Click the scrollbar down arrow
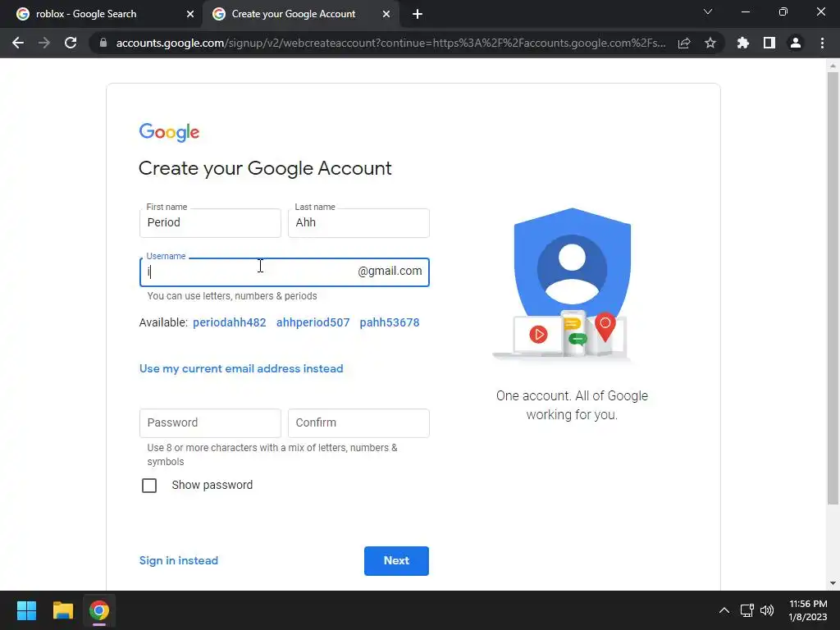The image size is (840, 630). click(833, 583)
